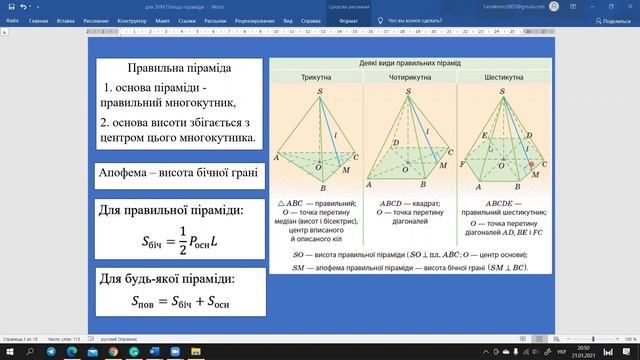Image resolution: width=640 pixels, height=360 pixels.
Task: Open the Справка tab
Action: click(310, 20)
